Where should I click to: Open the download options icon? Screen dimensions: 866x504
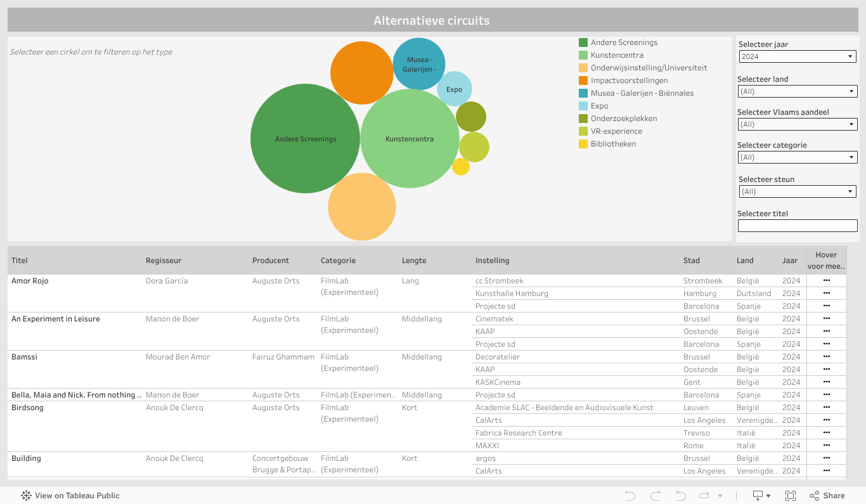(x=761, y=496)
